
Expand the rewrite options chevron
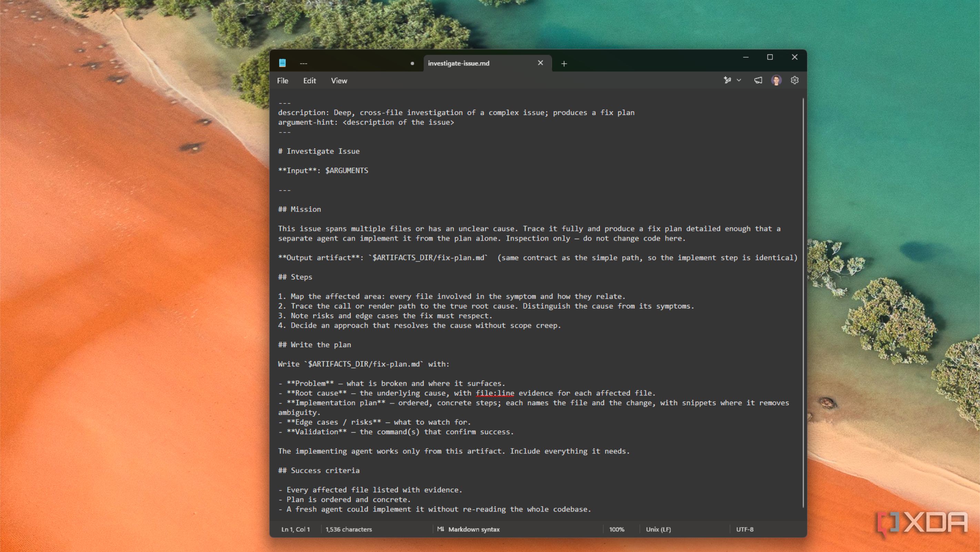tap(739, 80)
